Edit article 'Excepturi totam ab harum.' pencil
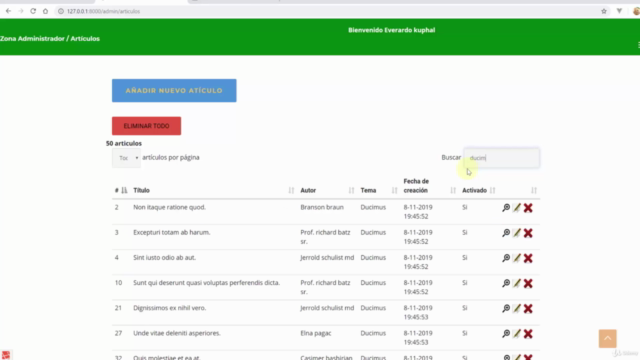 (x=517, y=233)
